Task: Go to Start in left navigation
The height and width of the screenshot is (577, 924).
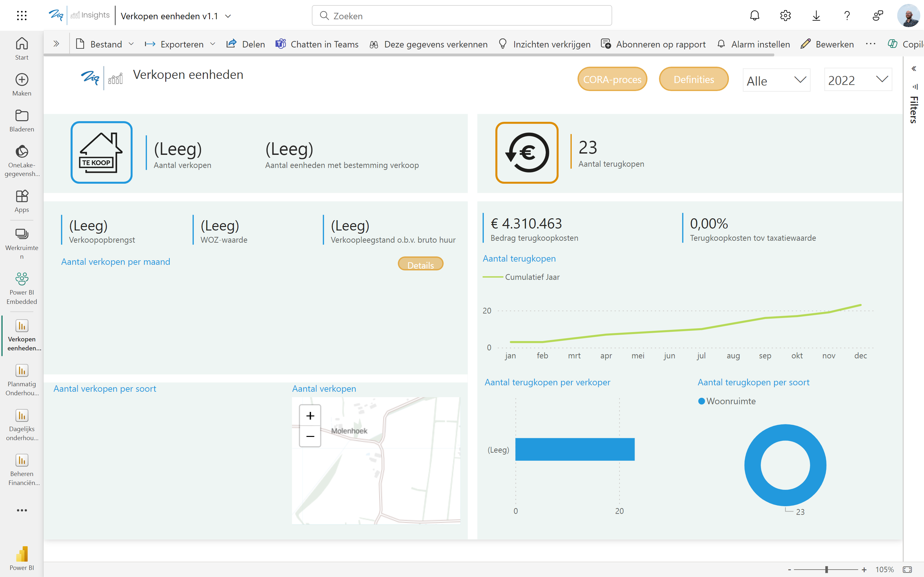Action: click(x=22, y=48)
